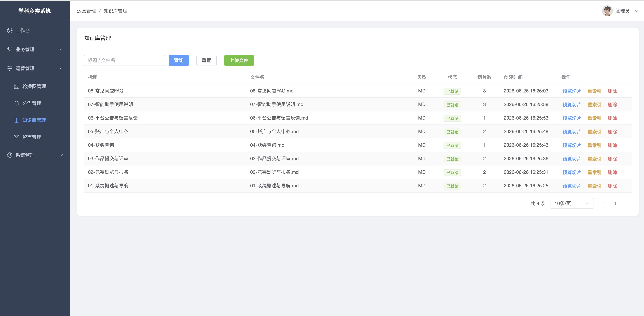
Task: Click the 公告管理 bell icon
Action: click(x=16, y=103)
